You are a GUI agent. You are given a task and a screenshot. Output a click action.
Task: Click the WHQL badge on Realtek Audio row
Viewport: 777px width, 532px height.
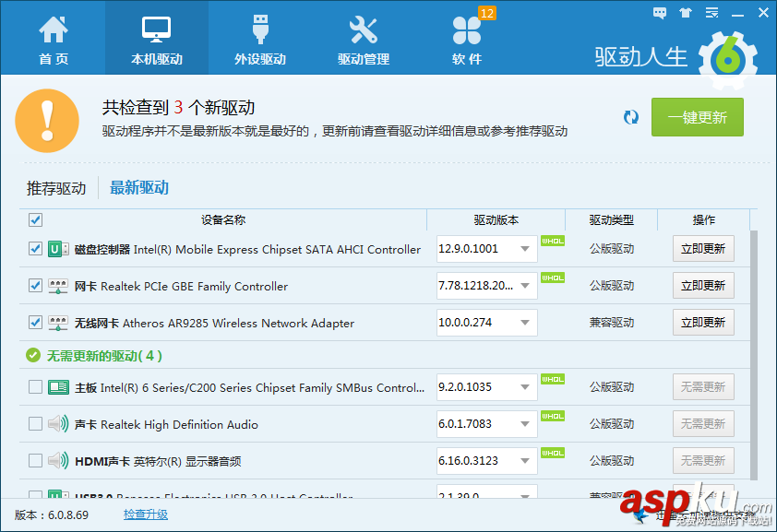tap(553, 416)
